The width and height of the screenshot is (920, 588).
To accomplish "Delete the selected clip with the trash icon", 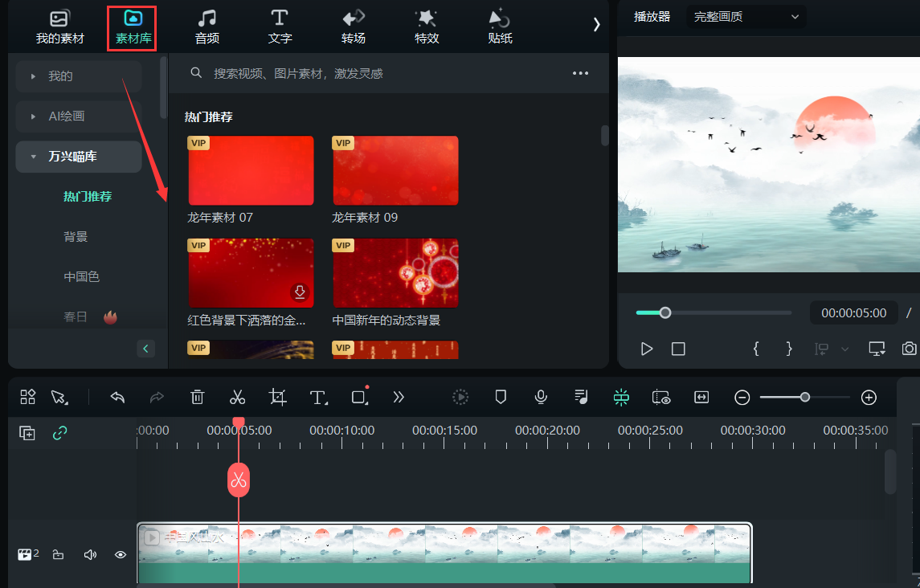I will click(197, 397).
